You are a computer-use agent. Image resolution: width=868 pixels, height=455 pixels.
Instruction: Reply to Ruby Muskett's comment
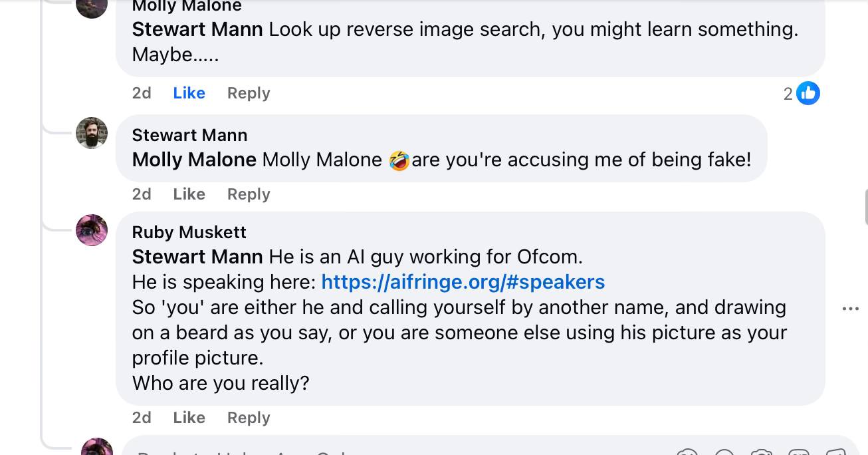249,418
